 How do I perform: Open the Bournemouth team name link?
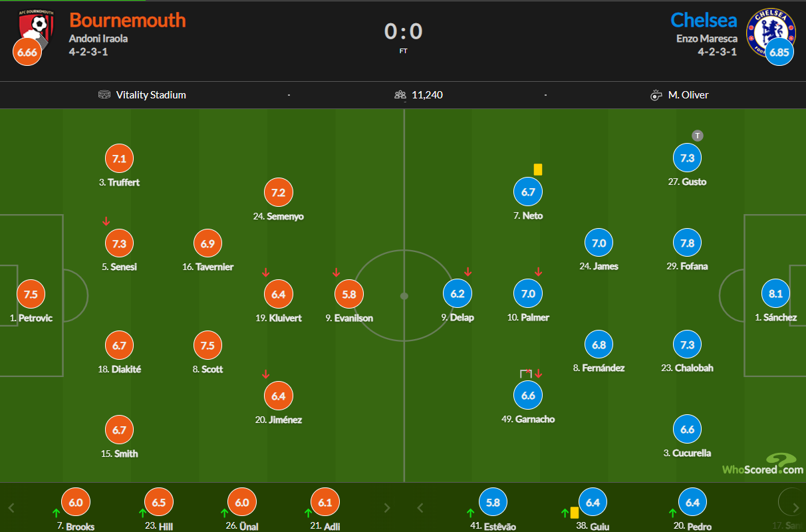[x=127, y=20]
